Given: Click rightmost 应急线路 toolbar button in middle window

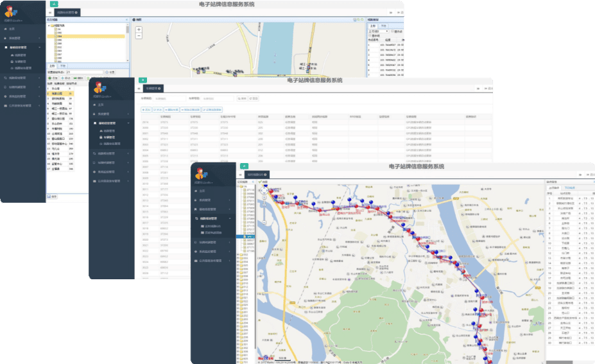Looking at the screenshot, I should click(212, 110).
